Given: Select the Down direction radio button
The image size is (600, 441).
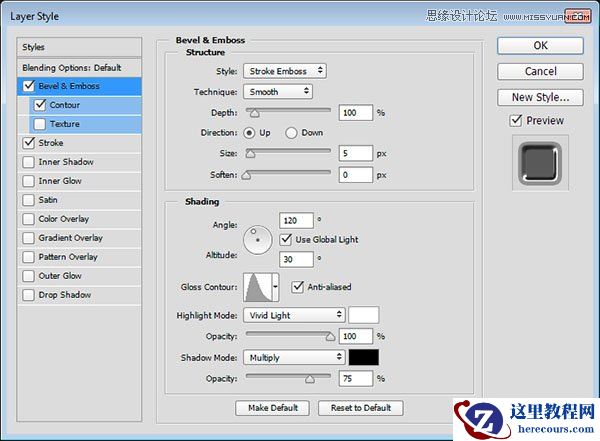Looking at the screenshot, I should tap(291, 133).
